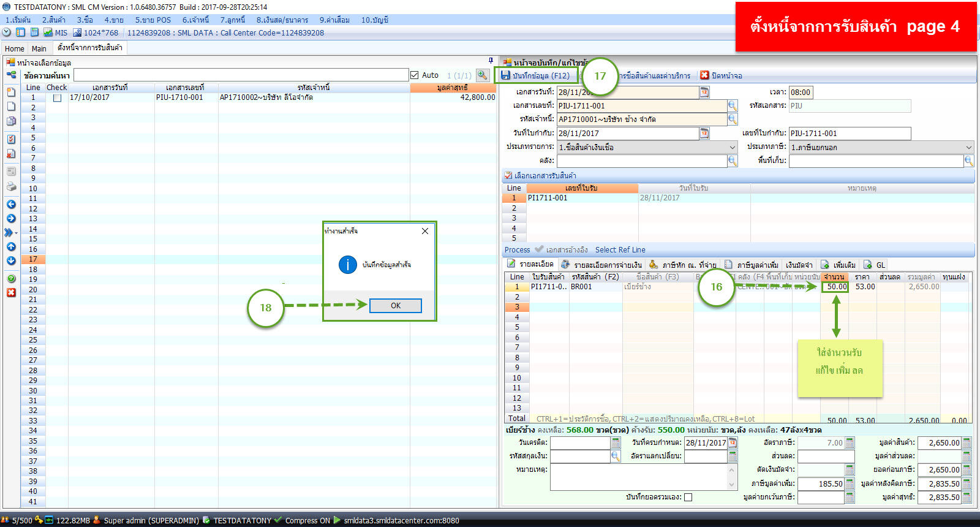This screenshot has width=980, height=527.
Task: Open the payment details tab
Action: pyautogui.click(x=602, y=265)
